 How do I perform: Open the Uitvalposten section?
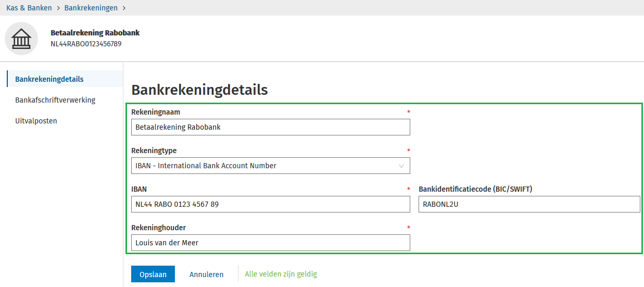point(36,121)
